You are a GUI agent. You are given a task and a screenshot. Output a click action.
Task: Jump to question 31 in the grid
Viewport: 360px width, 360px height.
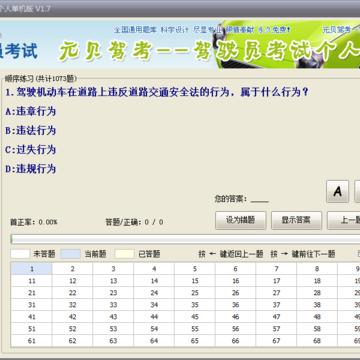32,305
